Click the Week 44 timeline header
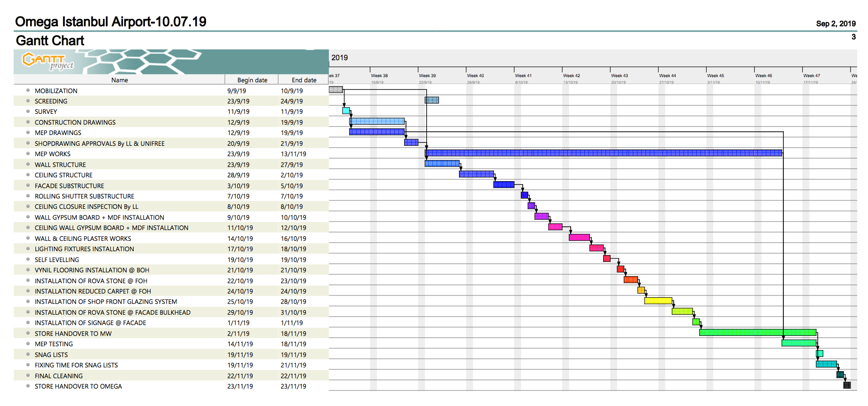This screenshot has width=868, height=406. pos(668,76)
